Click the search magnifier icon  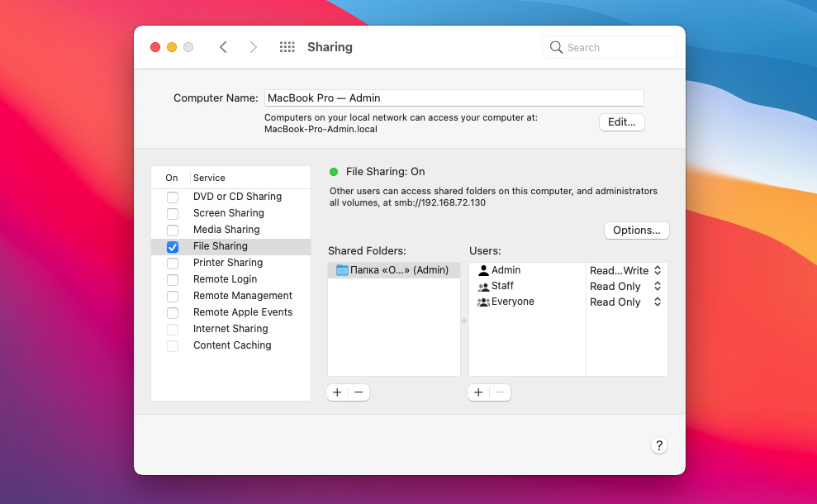[556, 47]
